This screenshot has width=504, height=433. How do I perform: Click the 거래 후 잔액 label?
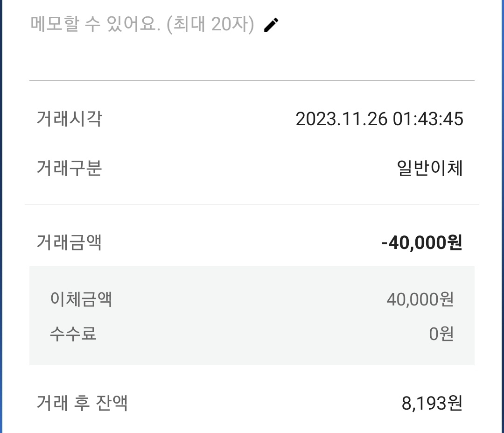82,403
